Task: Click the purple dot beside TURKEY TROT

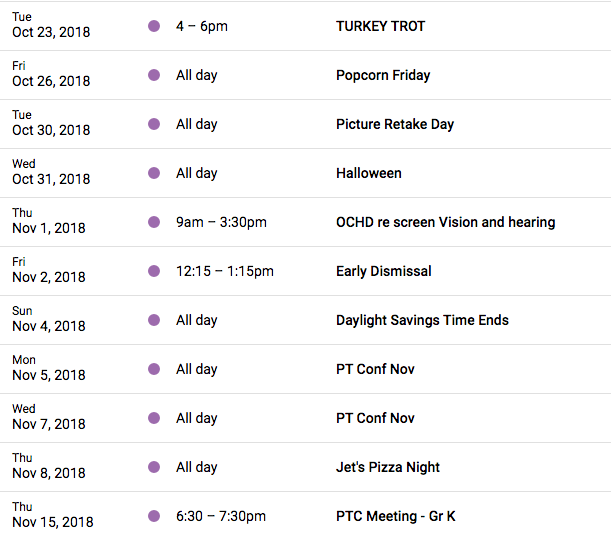Action: (154, 26)
